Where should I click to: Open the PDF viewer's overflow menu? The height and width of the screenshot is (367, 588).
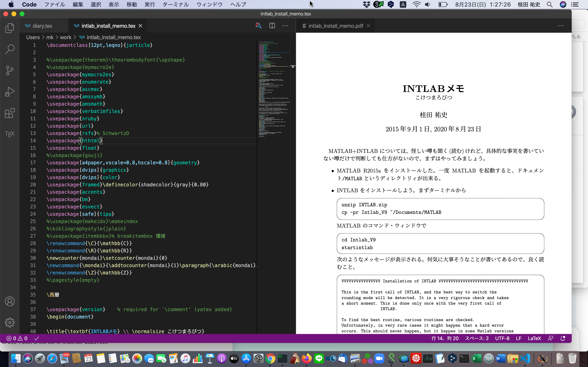pos(561,26)
